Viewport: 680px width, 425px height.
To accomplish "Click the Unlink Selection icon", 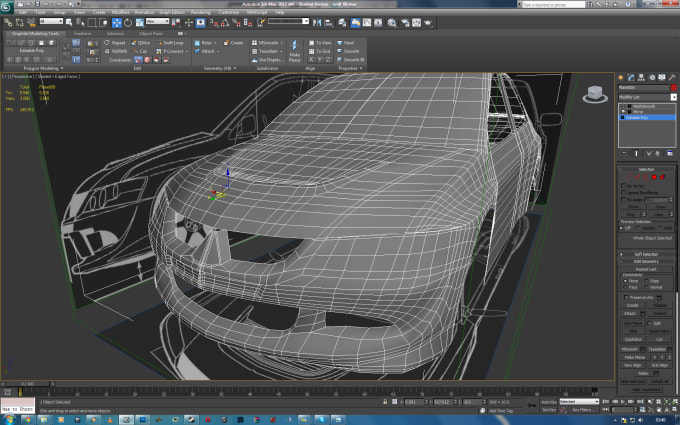I will [20, 23].
